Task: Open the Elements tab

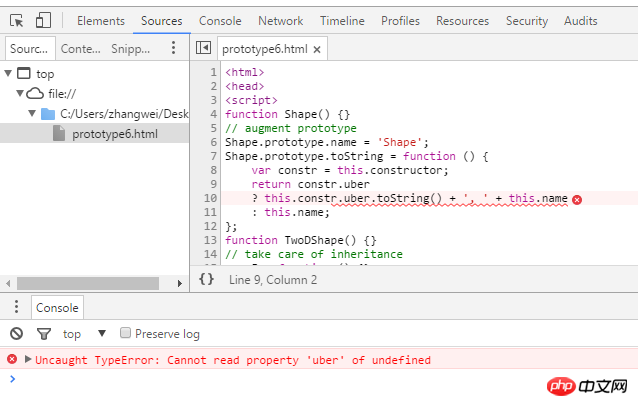Action: (101, 20)
